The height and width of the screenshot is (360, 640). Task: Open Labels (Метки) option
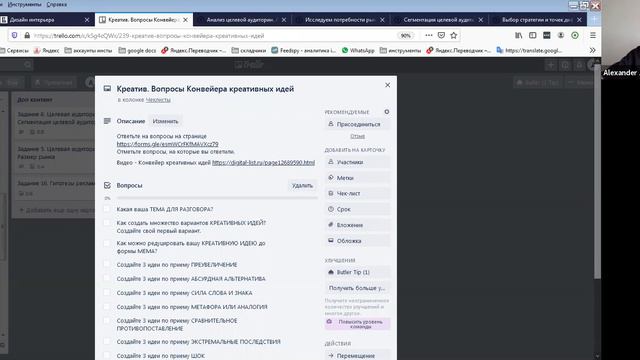click(358, 178)
